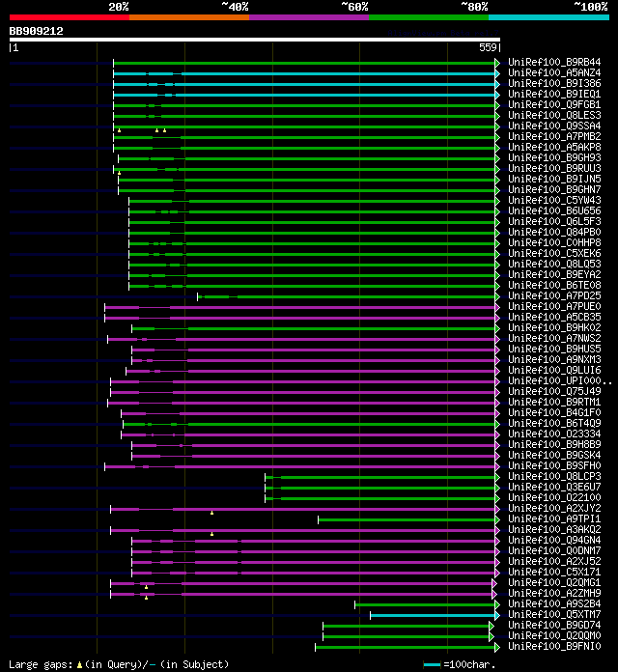Click the query end position 559 label
The height and width of the screenshot is (672, 618).
pyautogui.click(x=488, y=47)
